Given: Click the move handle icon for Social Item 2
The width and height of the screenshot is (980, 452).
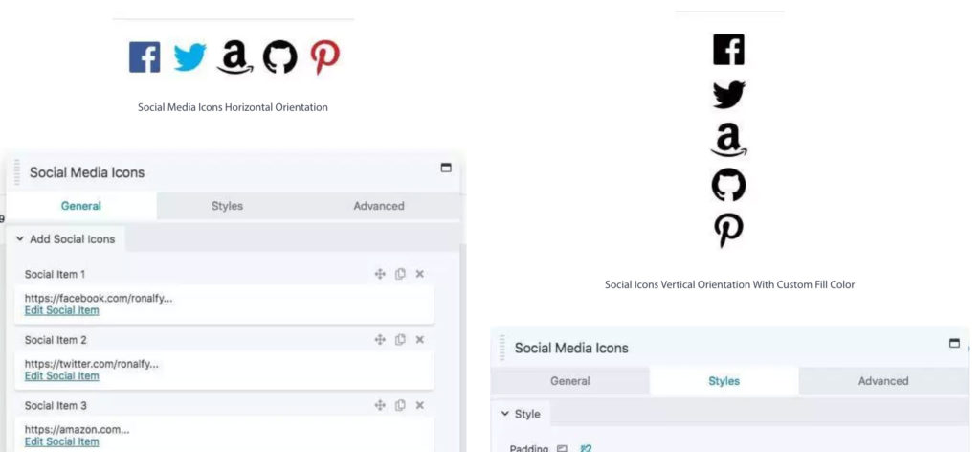Looking at the screenshot, I should coord(380,339).
